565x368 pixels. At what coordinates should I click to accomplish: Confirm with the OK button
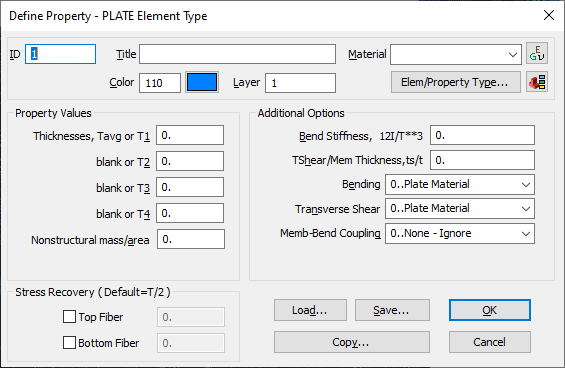pos(490,310)
